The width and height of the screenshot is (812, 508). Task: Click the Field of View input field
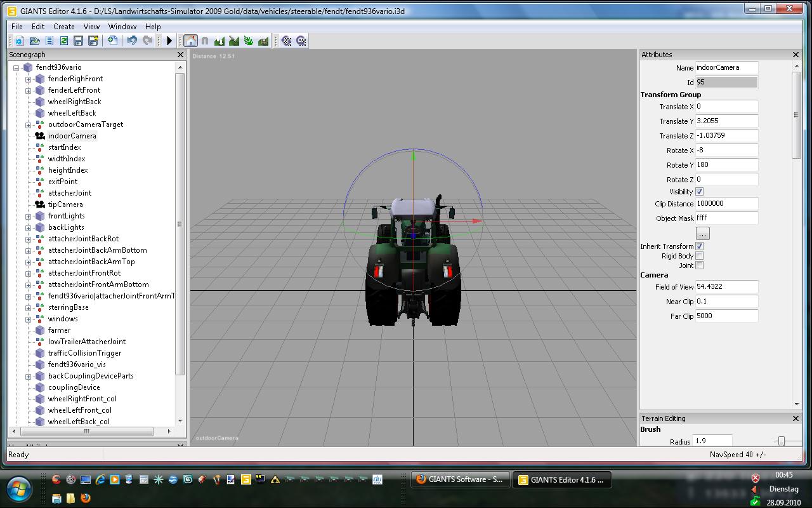click(726, 287)
